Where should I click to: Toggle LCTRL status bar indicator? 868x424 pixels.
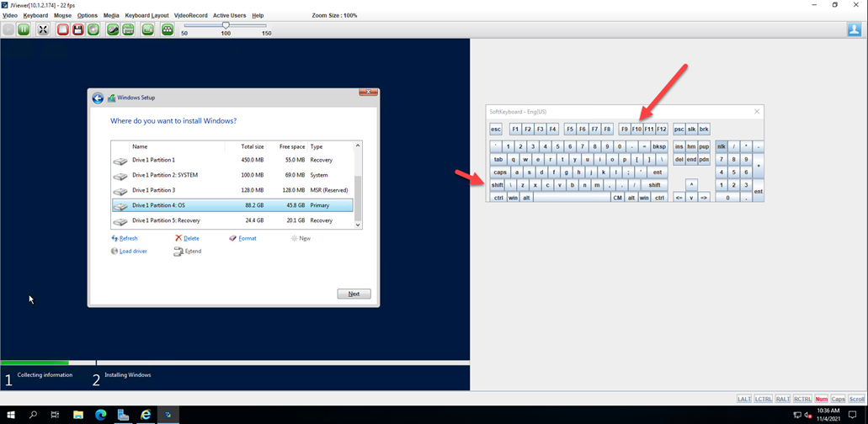tap(764, 399)
